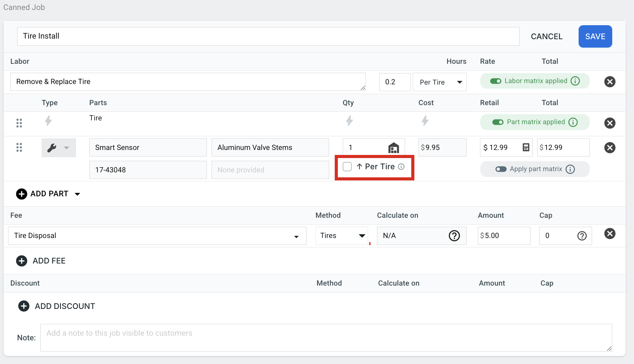The height and width of the screenshot is (364, 634).
Task: Click drag handle of Smart Sensor row
Action: click(x=19, y=147)
